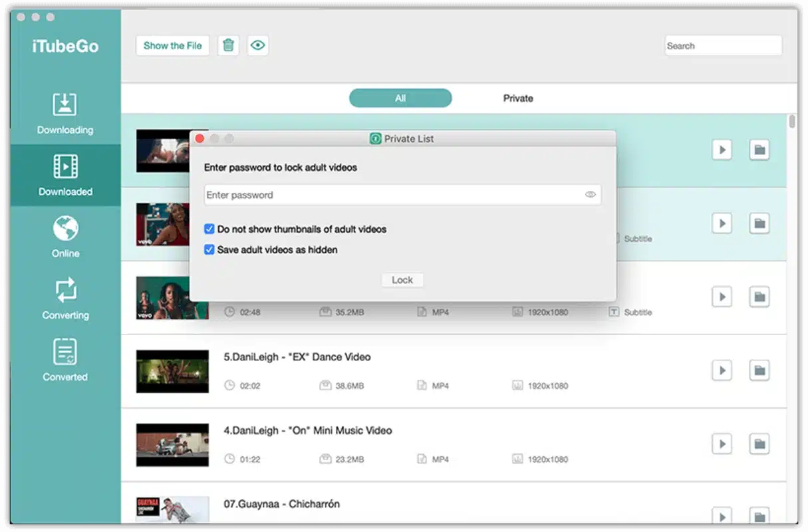
Task: Open folder for second video row
Action: pyautogui.click(x=759, y=223)
